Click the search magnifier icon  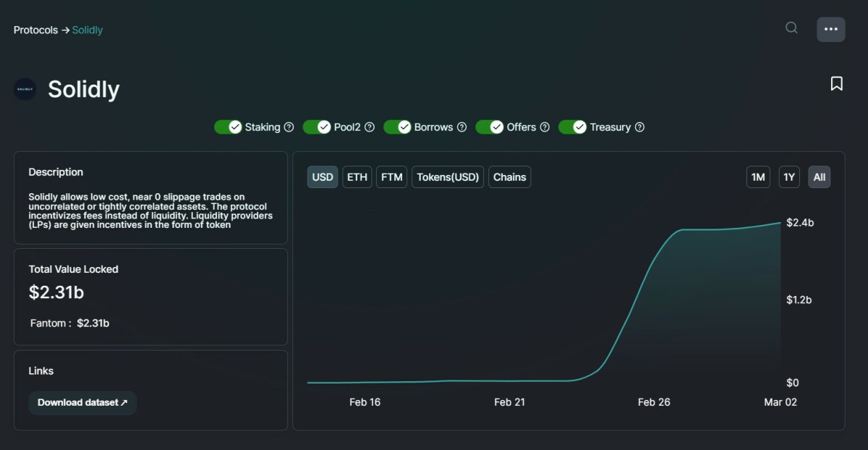point(791,28)
